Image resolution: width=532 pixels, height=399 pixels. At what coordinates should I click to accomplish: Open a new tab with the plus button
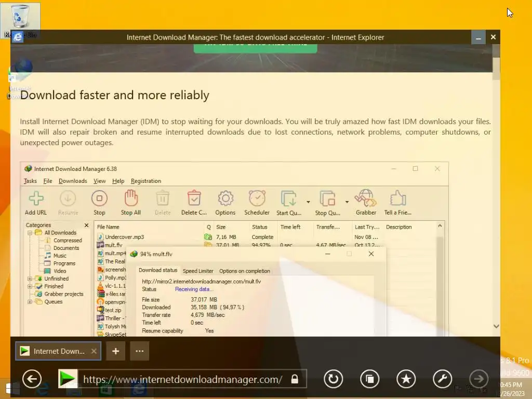pos(116,351)
